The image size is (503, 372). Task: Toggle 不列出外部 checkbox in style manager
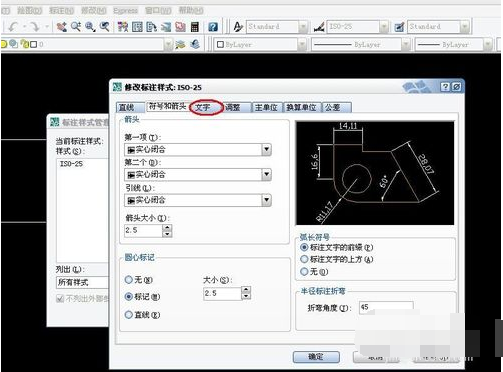60,298
